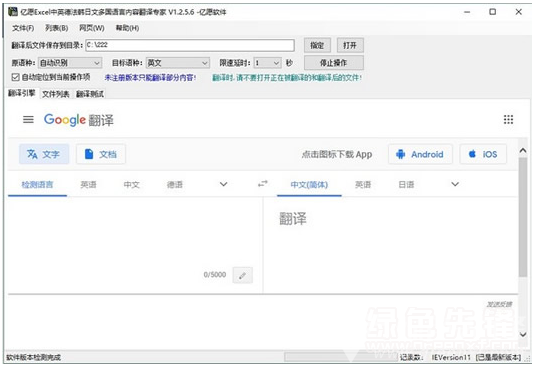Click the save directory path field
This screenshot has width=535, height=367.
tap(190, 45)
